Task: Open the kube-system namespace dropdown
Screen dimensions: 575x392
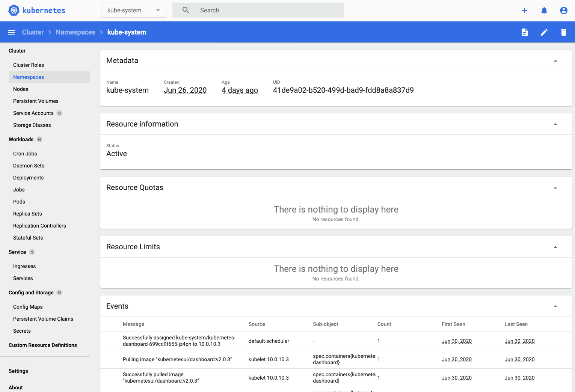Action: click(x=134, y=10)
